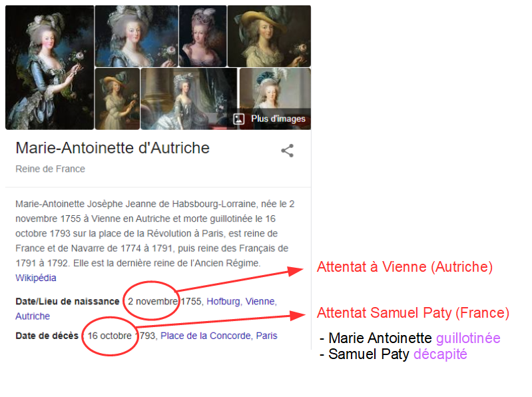Open the Wikipédia link
Viewport: 532px width, 397px height.
point(36,278)
